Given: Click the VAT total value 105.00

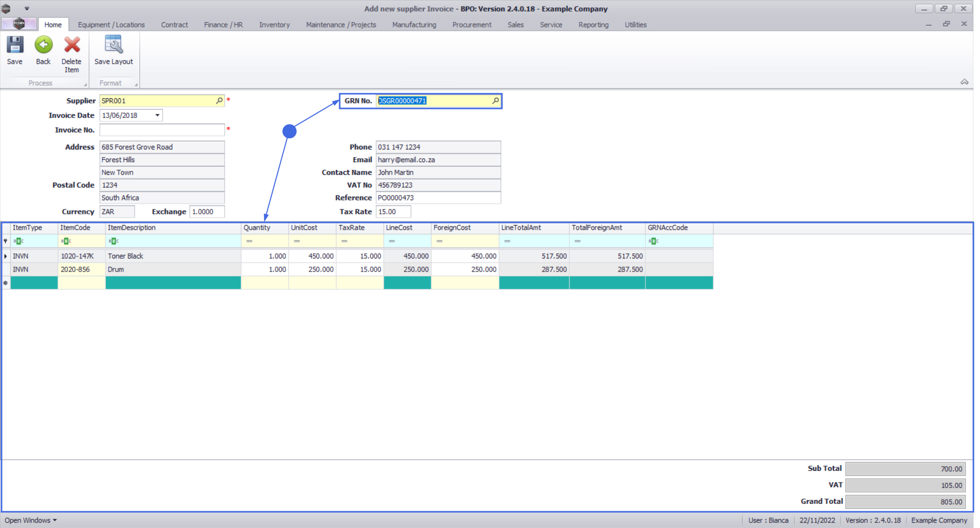Looking at the screenshot, I should [x=905, y=485].
